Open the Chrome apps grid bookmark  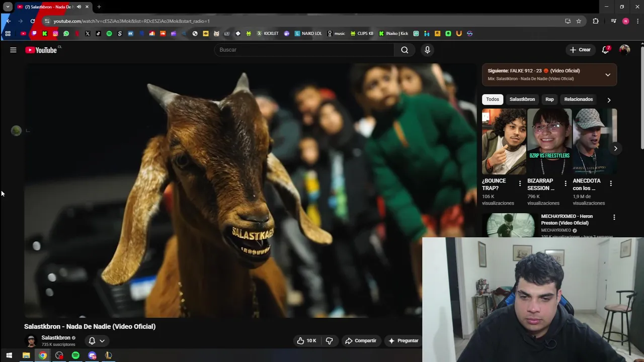click(8, 34)
